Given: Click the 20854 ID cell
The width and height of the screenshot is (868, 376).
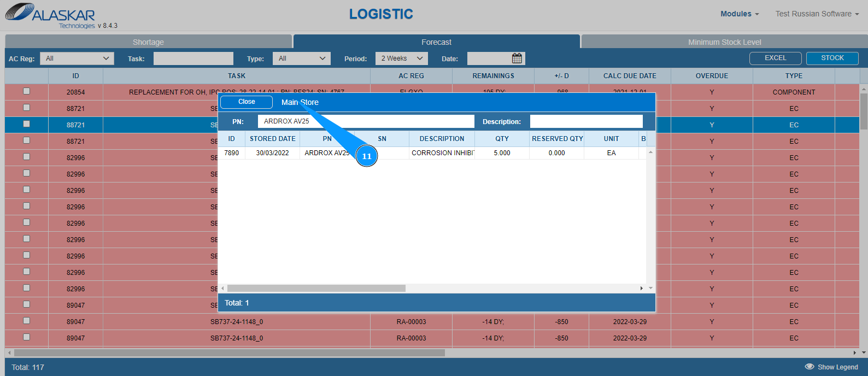Looking at the screenshot, I should point(76,92).
